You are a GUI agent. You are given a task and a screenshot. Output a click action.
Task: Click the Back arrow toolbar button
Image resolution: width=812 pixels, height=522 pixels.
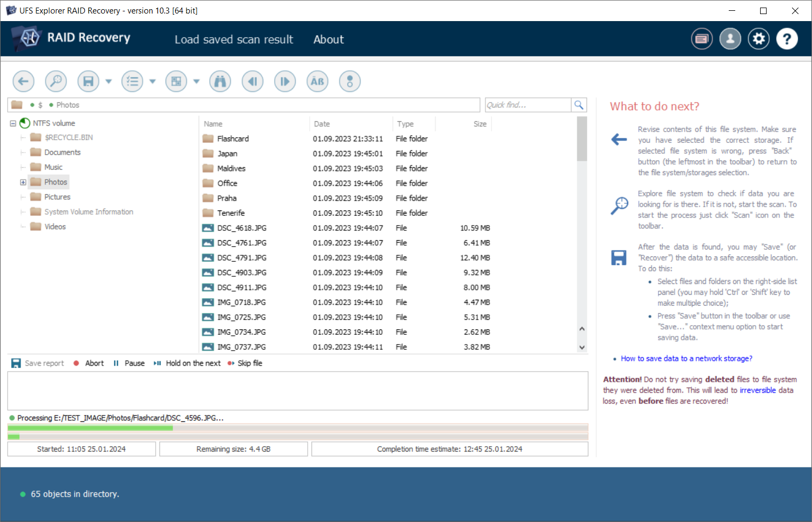(x=23, y=82)
